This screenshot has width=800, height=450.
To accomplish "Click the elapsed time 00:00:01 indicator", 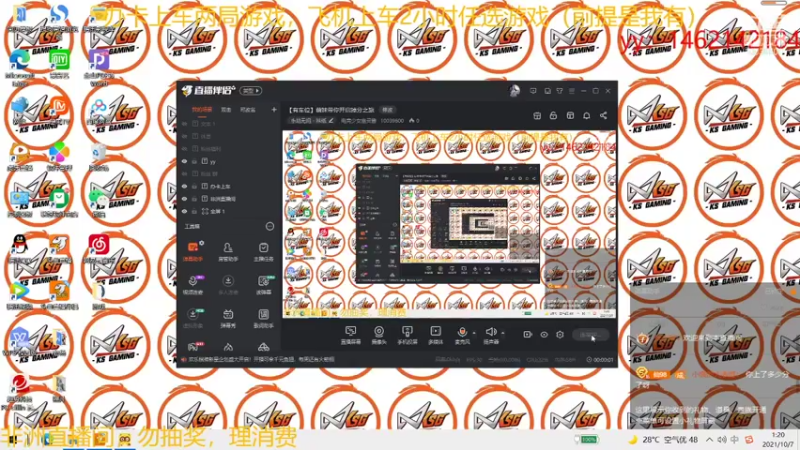I will [599, 360].
